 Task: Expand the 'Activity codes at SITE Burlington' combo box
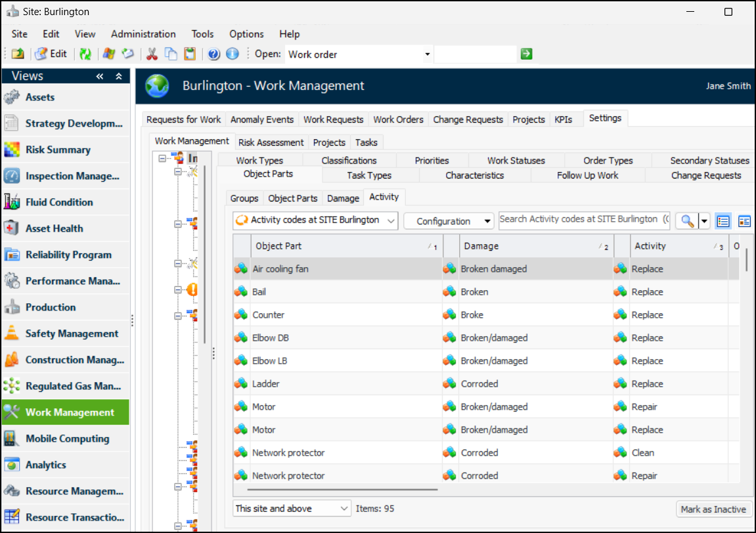click(x=391, y=221)
